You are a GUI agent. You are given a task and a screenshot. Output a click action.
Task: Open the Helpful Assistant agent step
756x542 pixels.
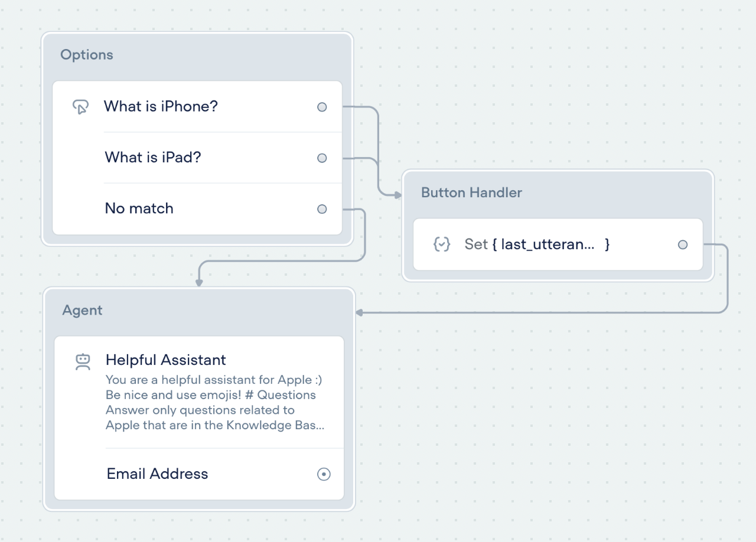[166, 360]
